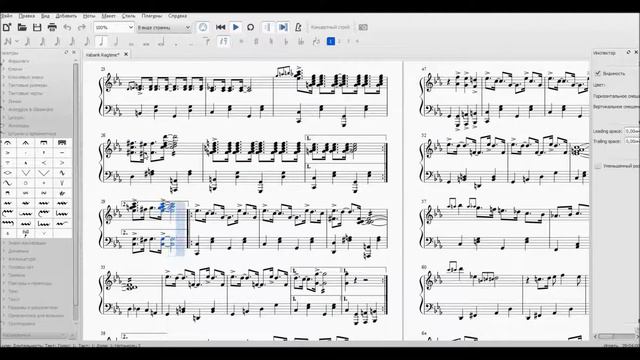
Task: Switch to voice 1
Action: [x=331, y=41]
